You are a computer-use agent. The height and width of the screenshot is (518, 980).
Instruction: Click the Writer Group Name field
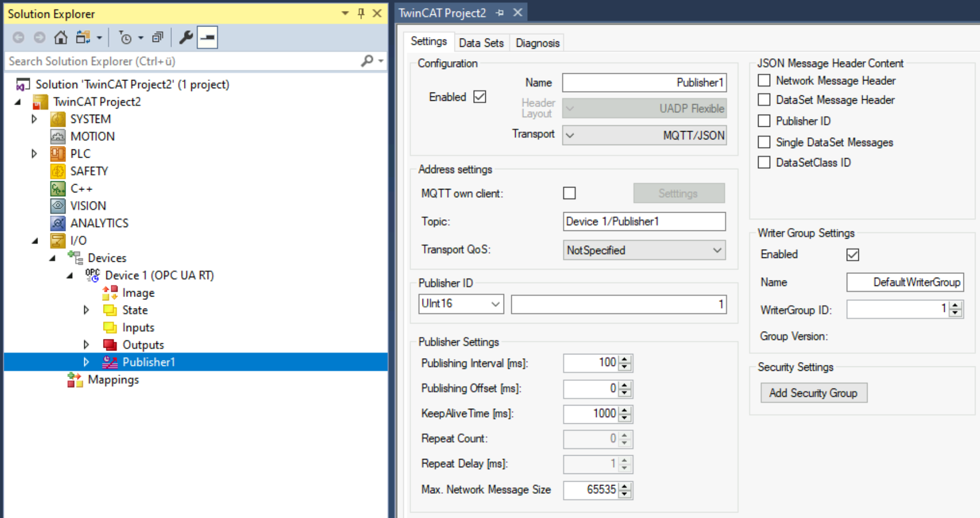click(x=905, y=282)
